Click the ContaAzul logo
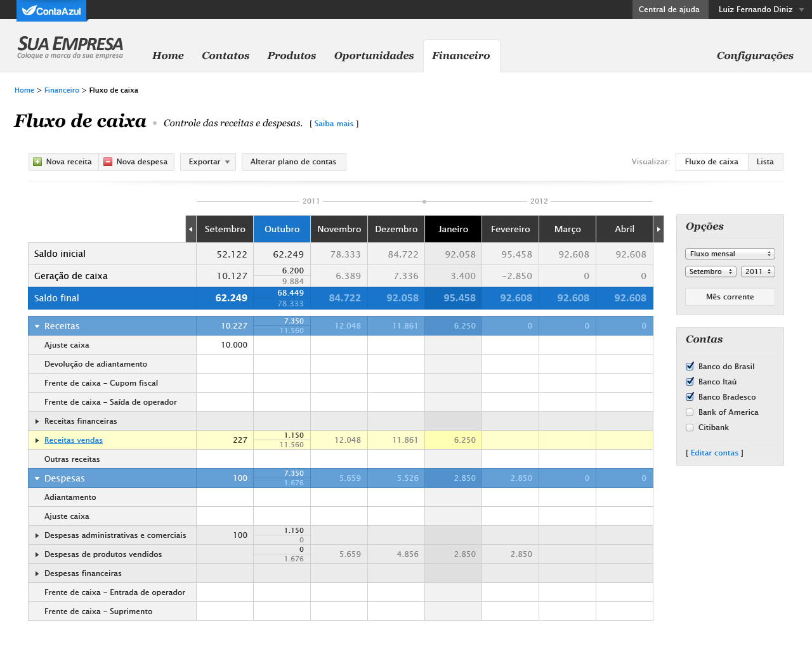The width and height of the screenshot is (812, 647). pos(51,10)
